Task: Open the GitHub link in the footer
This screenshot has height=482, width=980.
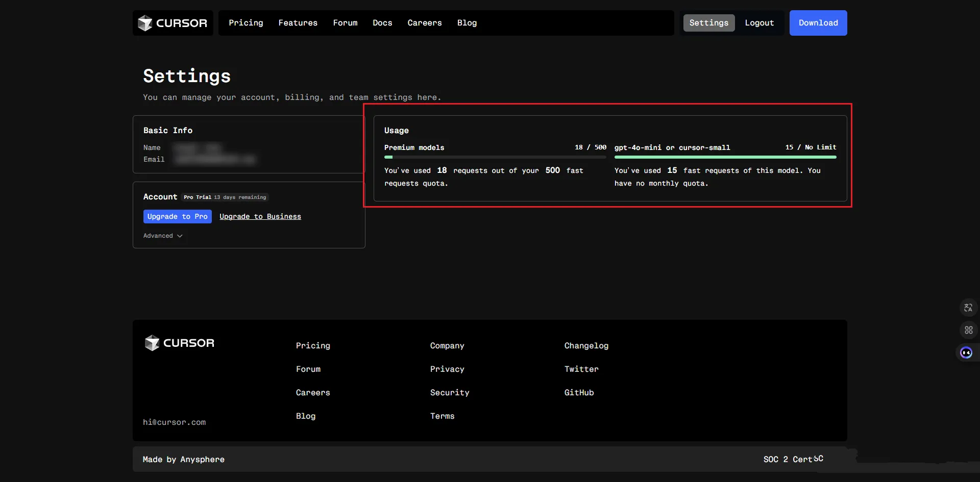Action: (x=579, y=392)
